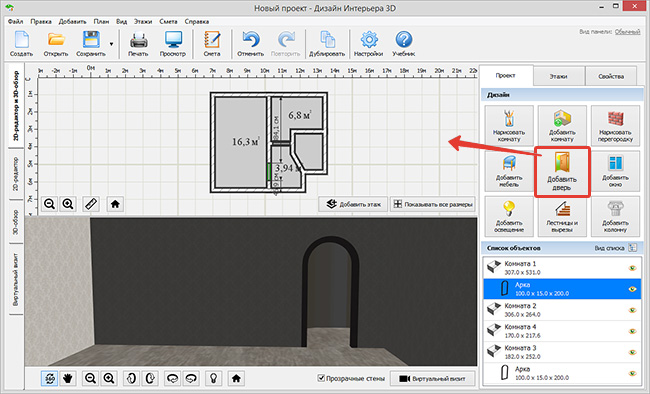Click the Добавить колонну tool

pos(615,216)
